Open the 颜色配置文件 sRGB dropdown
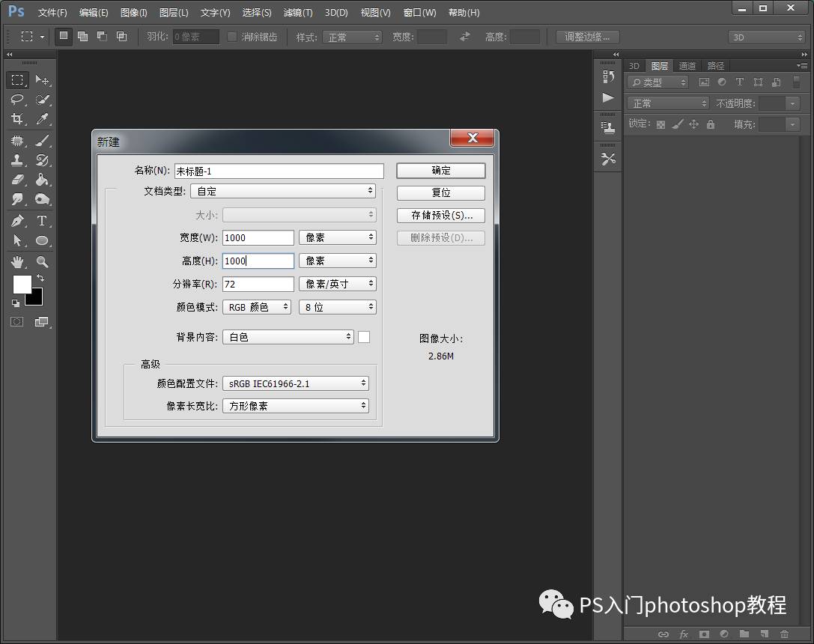This screenshot has height=644, width=814. coord(295,383)
